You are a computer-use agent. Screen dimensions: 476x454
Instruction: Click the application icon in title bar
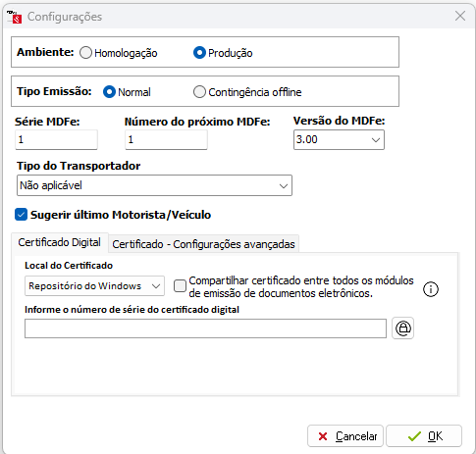(x=14, y=17)
